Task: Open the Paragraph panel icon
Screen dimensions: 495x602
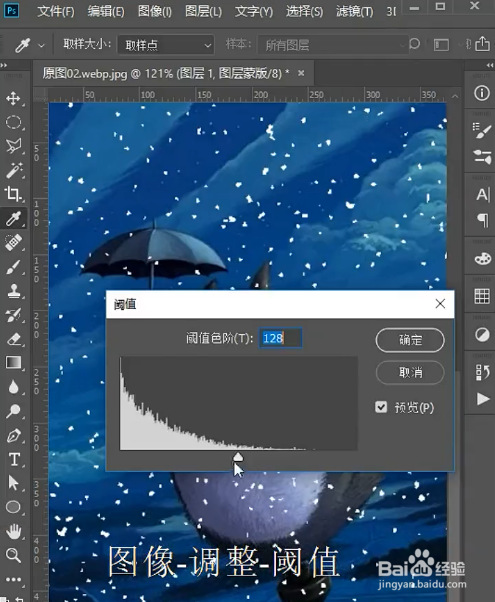Action: [x=483, y=220]
